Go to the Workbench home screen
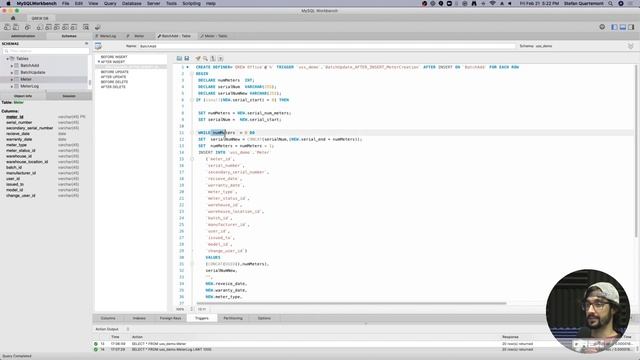 (x=13, y=18)
